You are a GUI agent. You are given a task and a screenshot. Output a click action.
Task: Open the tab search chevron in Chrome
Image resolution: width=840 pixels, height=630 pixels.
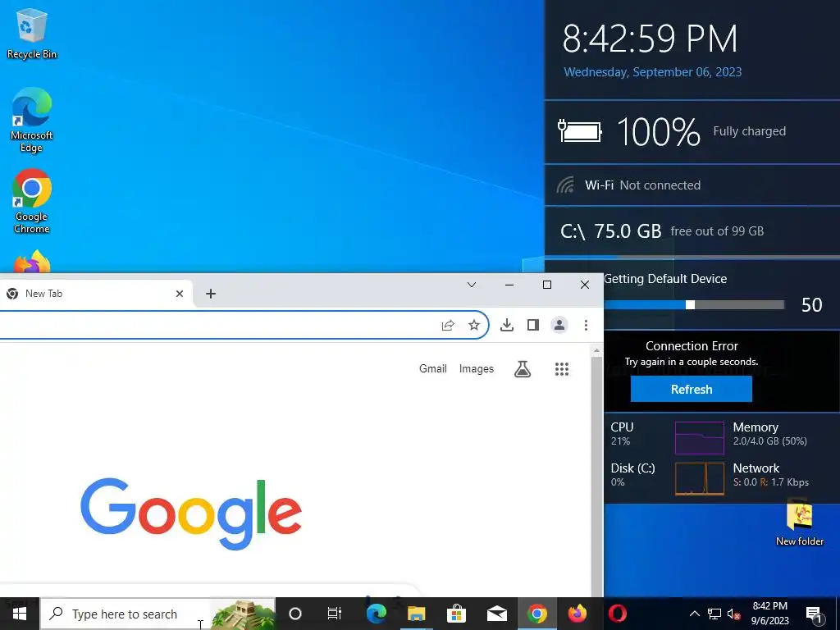pos(472,285)
